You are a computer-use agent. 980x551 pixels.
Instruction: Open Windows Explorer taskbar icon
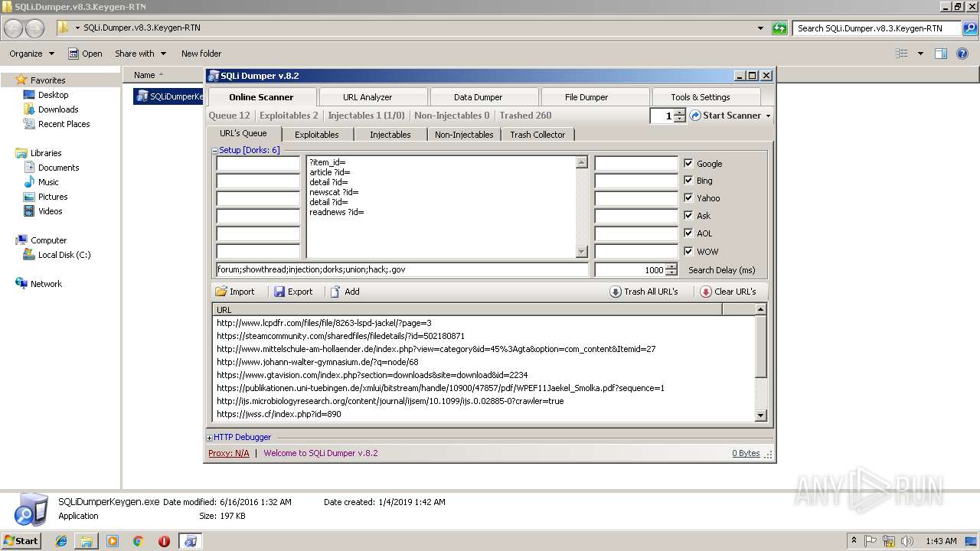point(87,541)
